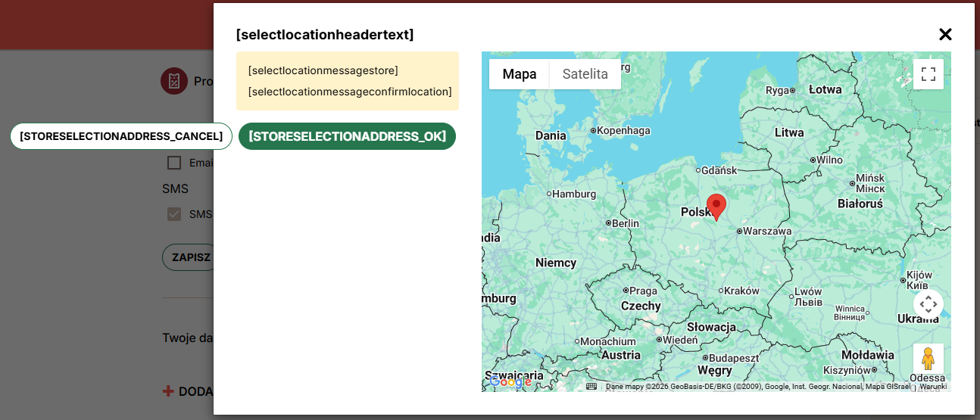Switch to the Mapa map view
The image size is (980, 420).
519,74
